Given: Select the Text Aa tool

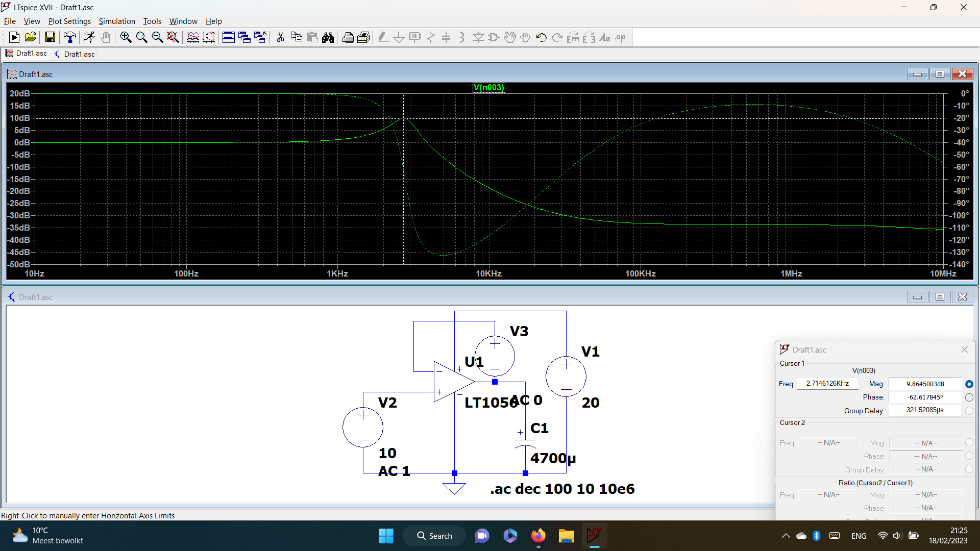Looking at the screenshot, I should [x=605, y=37].
